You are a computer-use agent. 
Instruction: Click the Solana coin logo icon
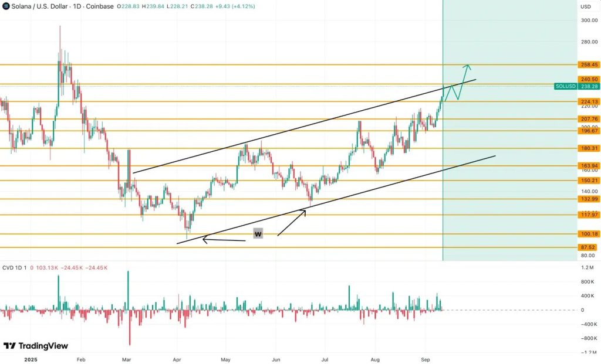[x=6, y=6]
